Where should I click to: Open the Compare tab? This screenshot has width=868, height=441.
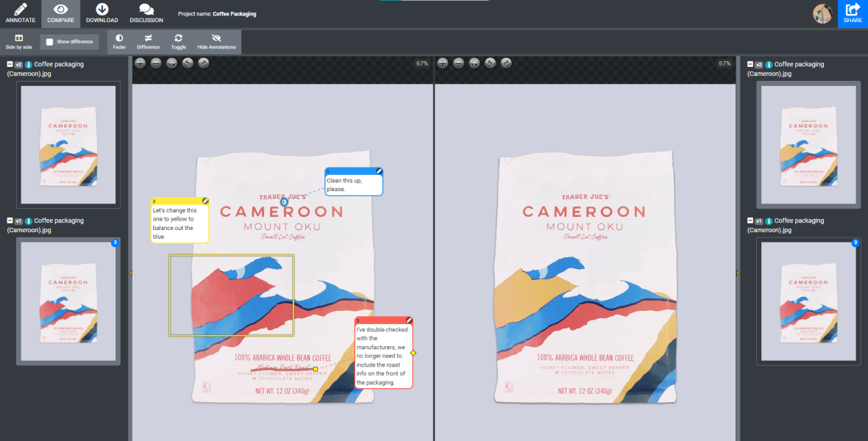click(60, 13)
